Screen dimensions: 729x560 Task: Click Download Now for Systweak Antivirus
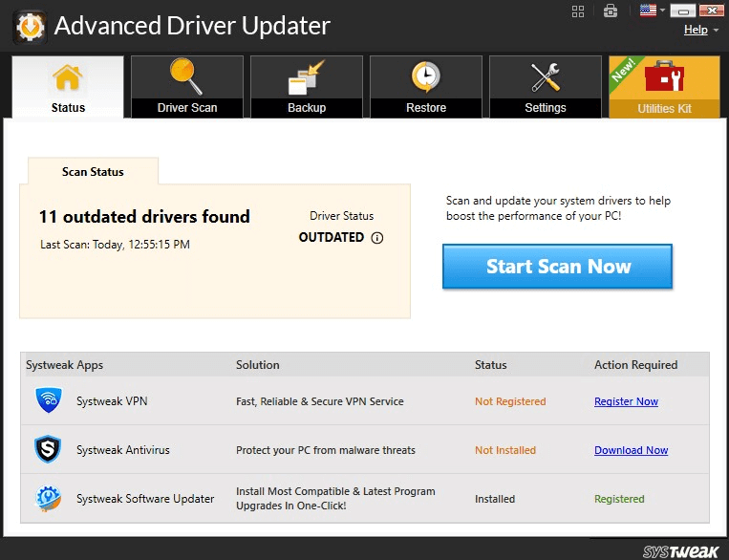pos(631,450)
